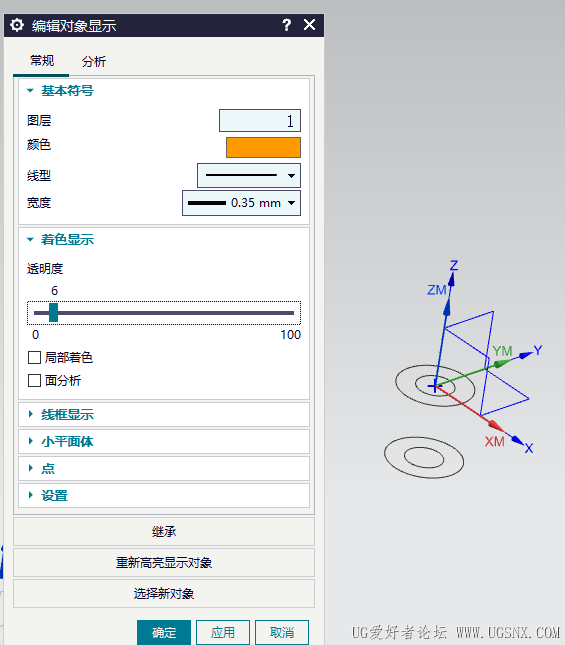The image size is (565, 645).
Task: Click the ZM blue axis arrowhead
Action: point(447,307)
